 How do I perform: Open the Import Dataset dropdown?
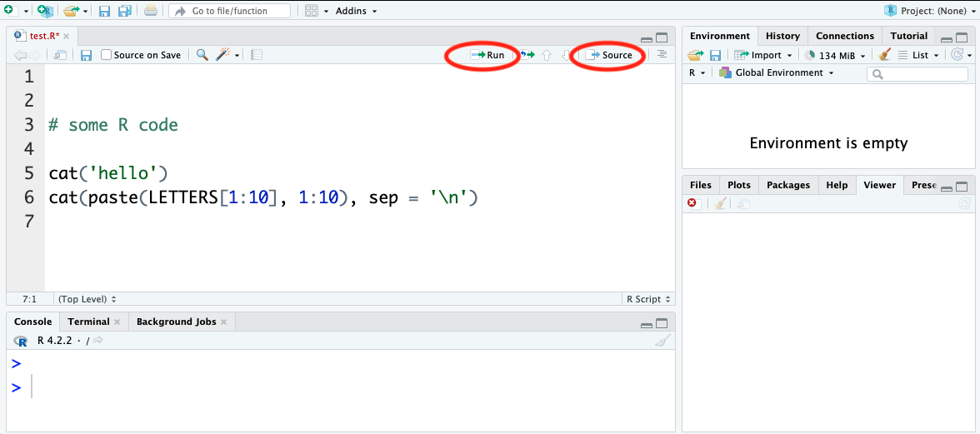(x=763, y=55)
